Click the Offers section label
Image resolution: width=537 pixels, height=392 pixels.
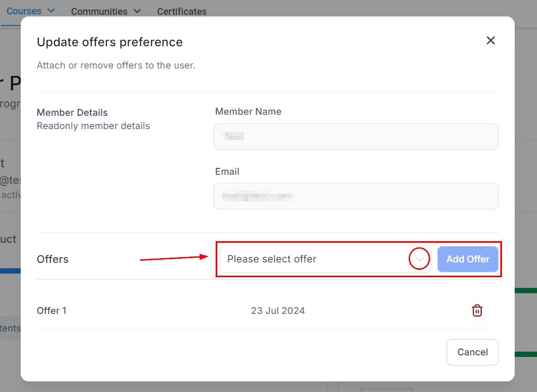[x=53, y=259]
